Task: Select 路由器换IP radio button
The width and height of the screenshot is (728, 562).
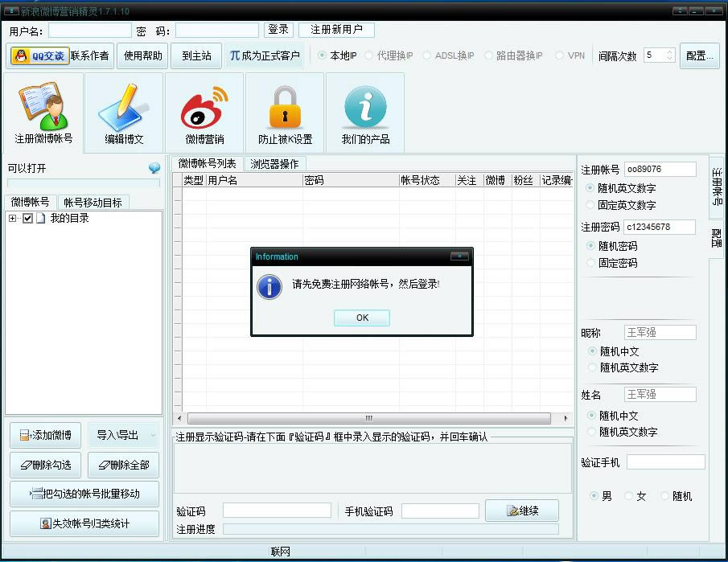Action: 488,55
